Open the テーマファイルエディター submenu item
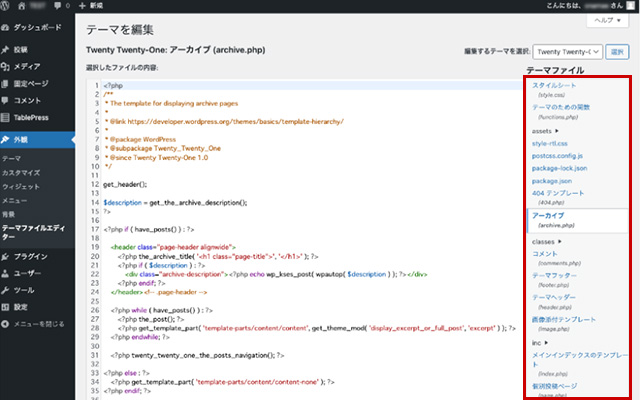This screenshot has height=400, width=640. [33, 232]
